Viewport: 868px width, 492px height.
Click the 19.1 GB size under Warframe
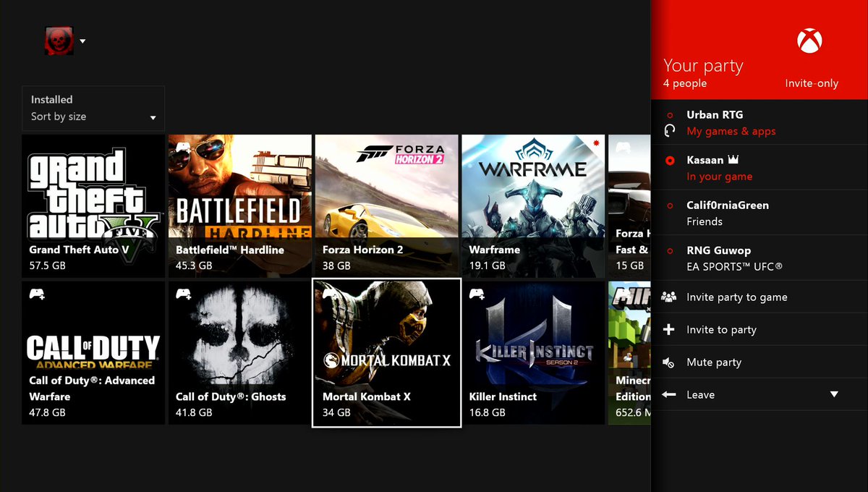coord(488,266)
